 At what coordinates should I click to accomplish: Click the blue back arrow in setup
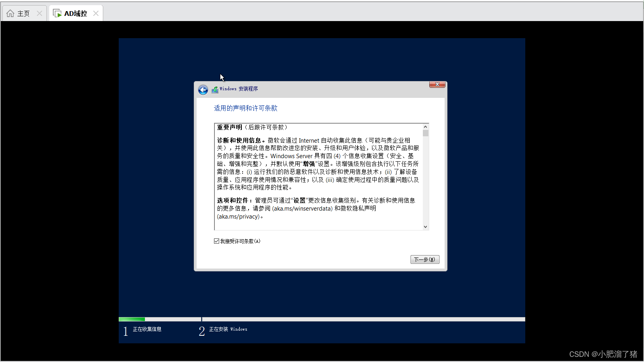[x=203, y=90]
